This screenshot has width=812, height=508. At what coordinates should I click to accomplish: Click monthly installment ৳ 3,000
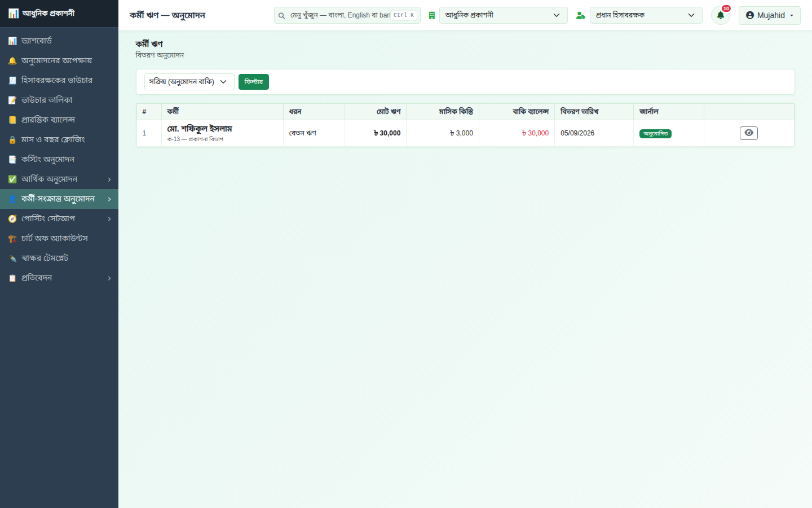(x=461, y=133)
